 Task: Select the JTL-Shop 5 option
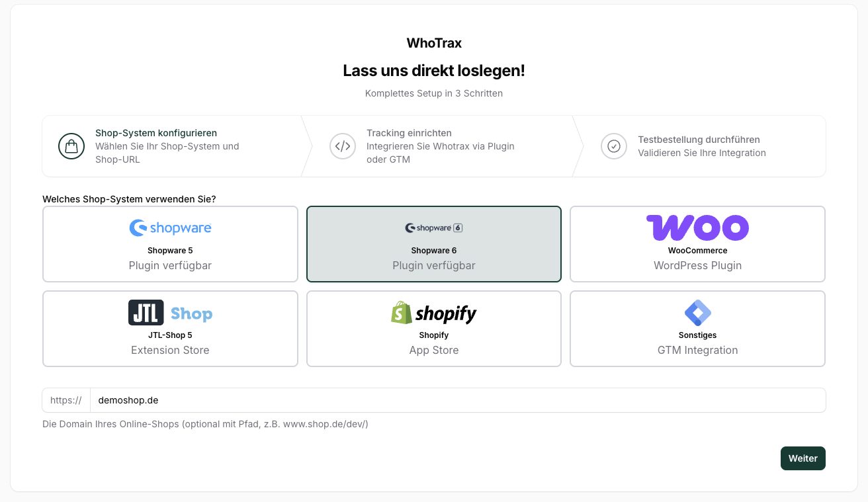click(170, 329)
